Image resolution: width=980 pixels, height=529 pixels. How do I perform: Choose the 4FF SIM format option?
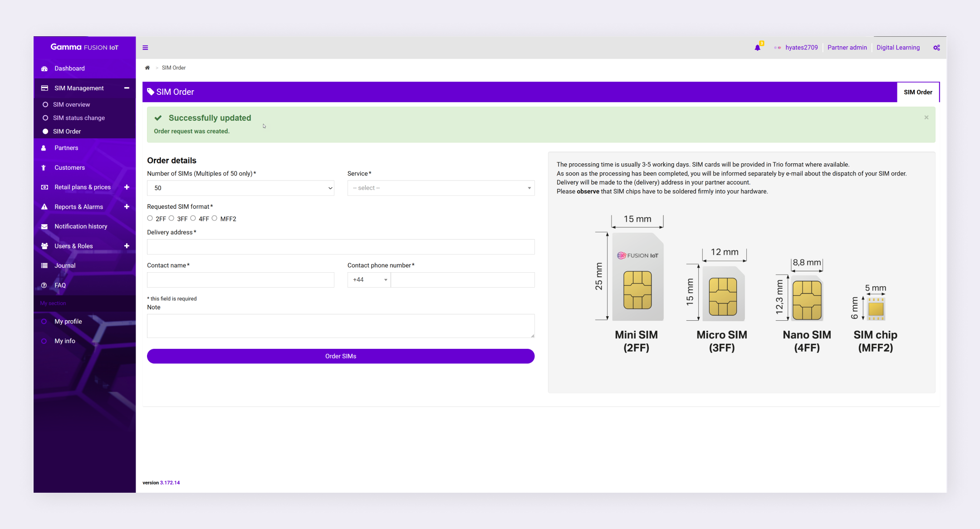pyautogui.click(x=193, y=218)
